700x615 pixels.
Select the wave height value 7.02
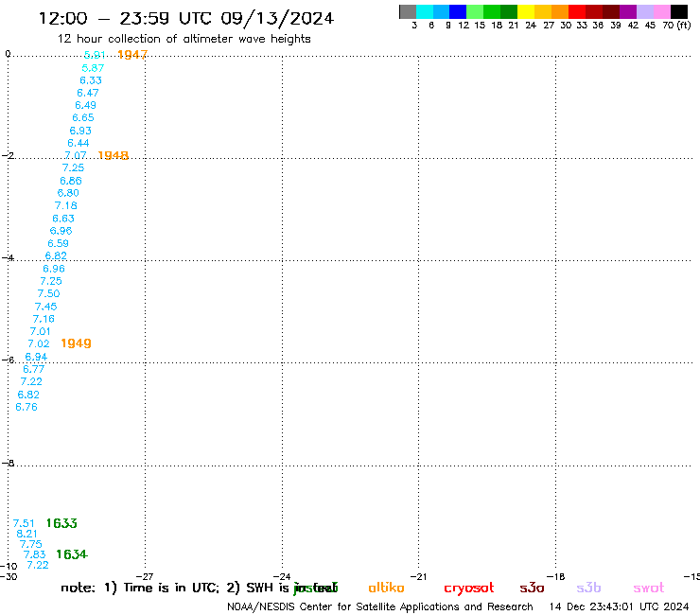tap(39, 343)
